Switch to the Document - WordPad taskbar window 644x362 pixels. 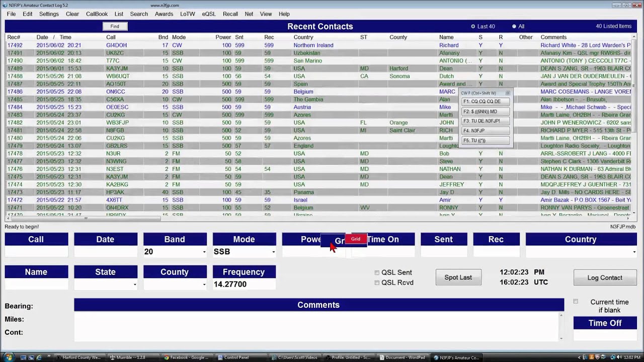point(404,357)
